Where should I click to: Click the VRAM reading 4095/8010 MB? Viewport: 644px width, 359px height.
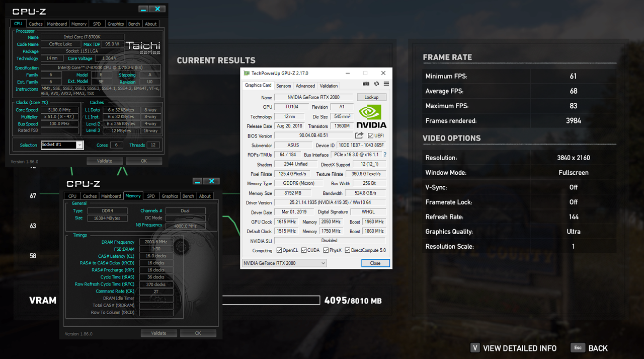pyautogui.click(x=353, y=301)
